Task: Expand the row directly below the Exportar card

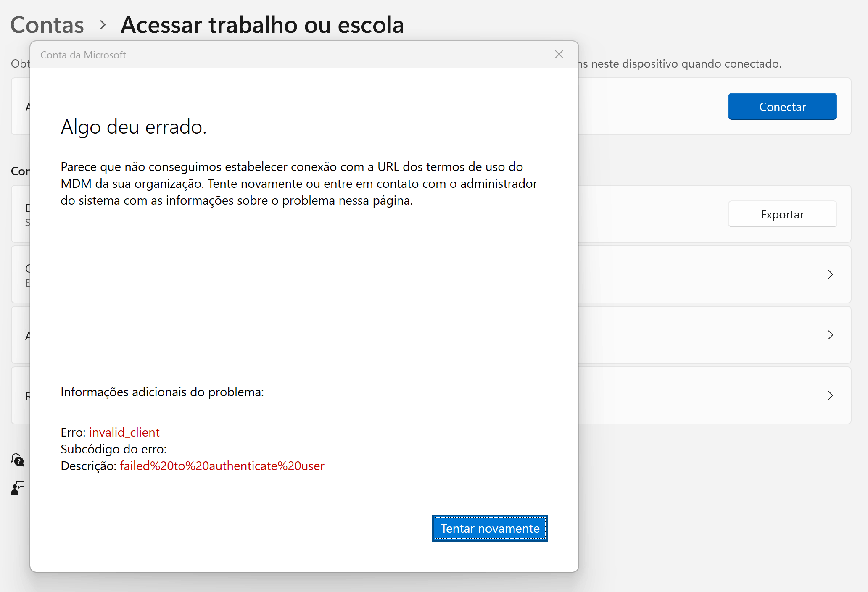Action: [830, 274]
